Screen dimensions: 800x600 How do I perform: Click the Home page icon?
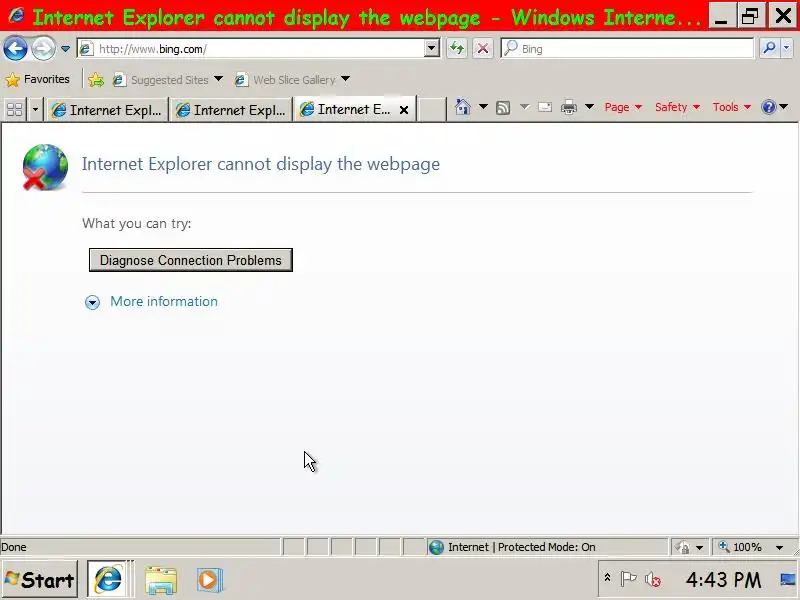point(462,107)
